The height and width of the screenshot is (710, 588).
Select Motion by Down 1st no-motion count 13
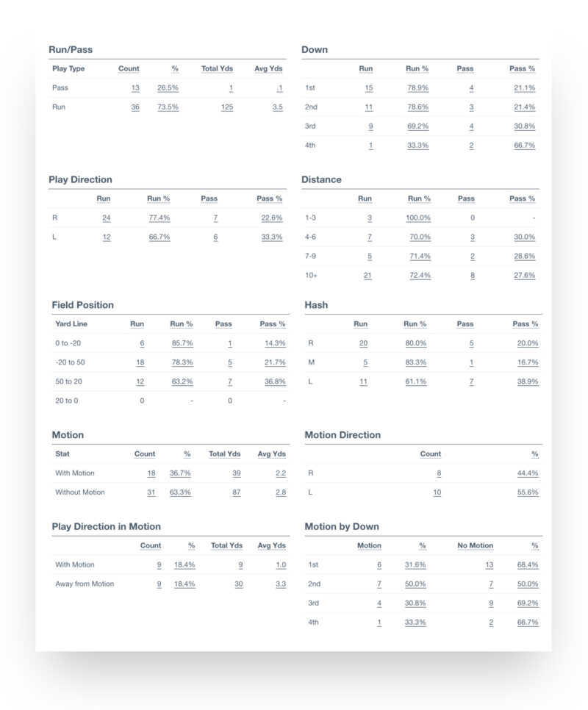[490, 564]
